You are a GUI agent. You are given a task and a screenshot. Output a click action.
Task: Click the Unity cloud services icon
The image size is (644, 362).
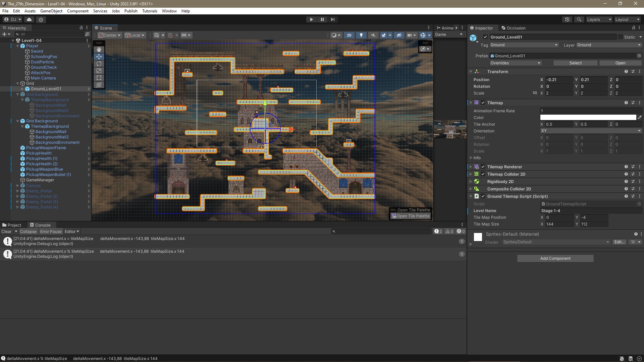pyautogui.click(x=29, y=19)
